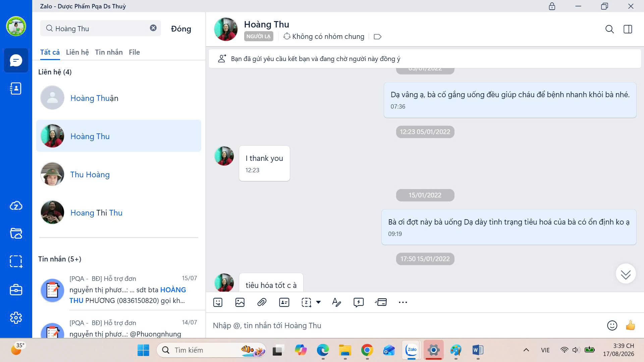This screenshot has height=362, width=644.
Task: Expand the screenshot options dropdown arrow
Action: (318, 302)
